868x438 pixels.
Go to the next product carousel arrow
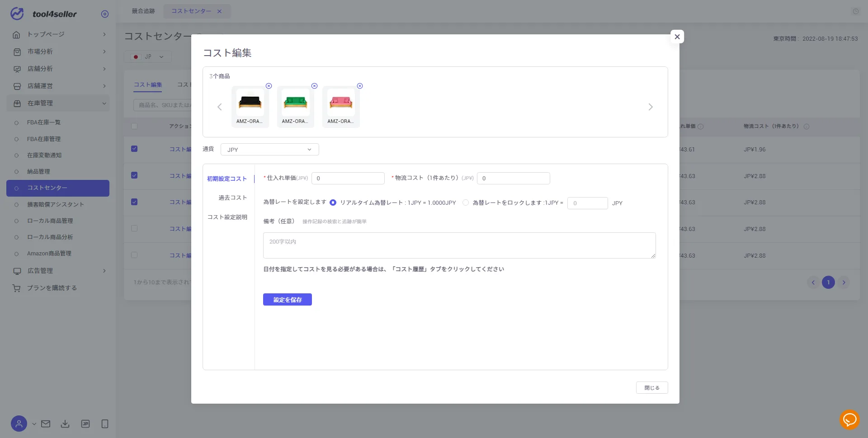click(x=651, y=107)
